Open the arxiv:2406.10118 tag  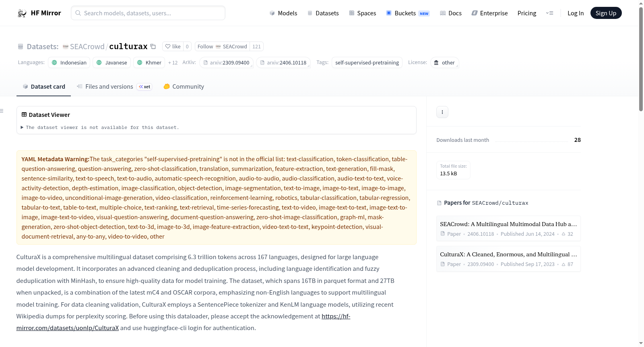(x=283, y=62)
